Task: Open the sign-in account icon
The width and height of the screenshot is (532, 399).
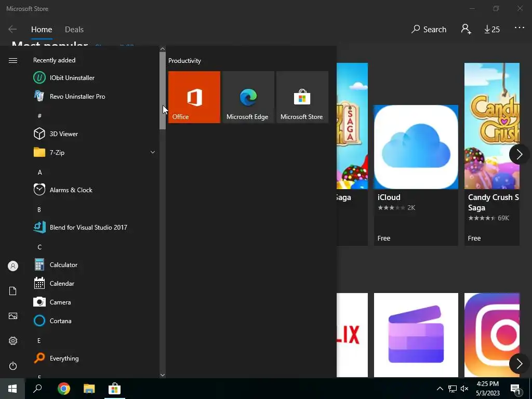Action: point(466,29)
